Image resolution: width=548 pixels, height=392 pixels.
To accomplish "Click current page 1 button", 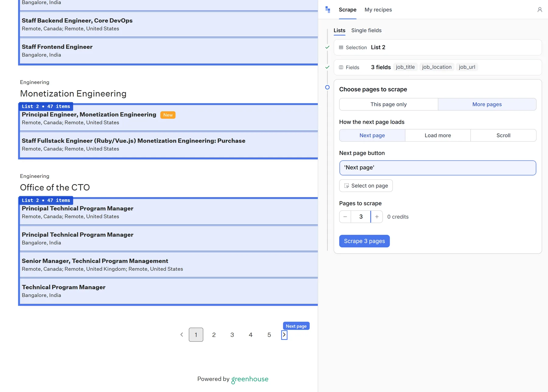I will pyautogui.click(x=196, y=335).
